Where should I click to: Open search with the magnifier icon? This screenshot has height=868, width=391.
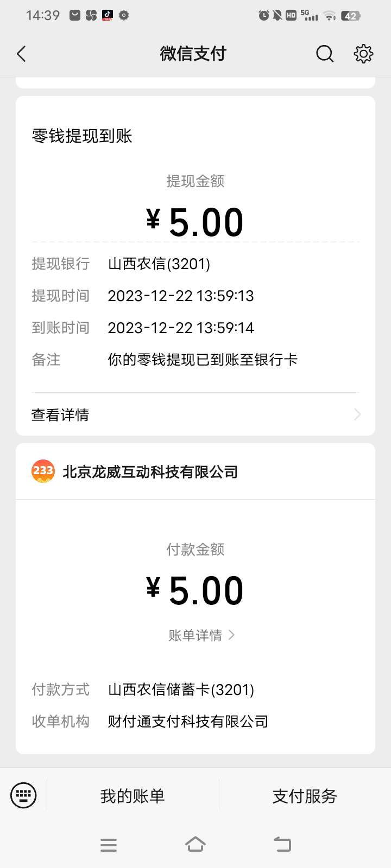325,54
